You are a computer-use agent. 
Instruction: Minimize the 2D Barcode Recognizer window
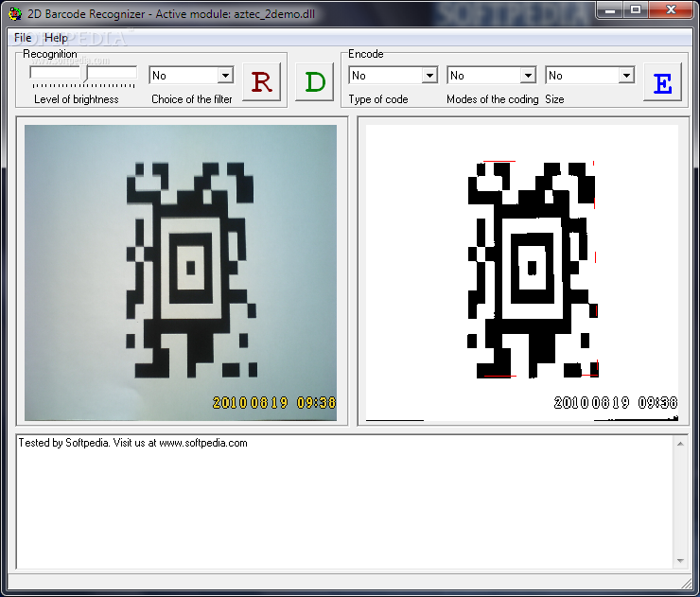(610, 9)
